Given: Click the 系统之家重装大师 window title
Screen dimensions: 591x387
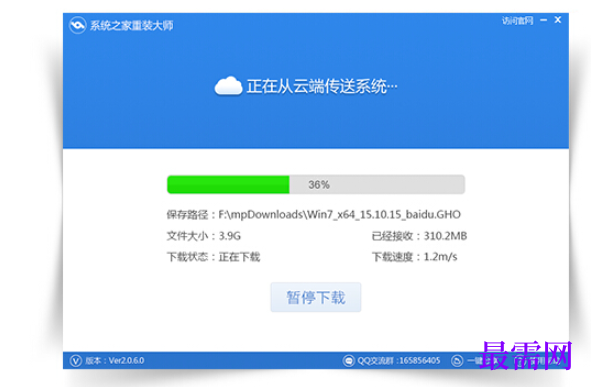Looking at the screenshot, I should pos(132,26).
